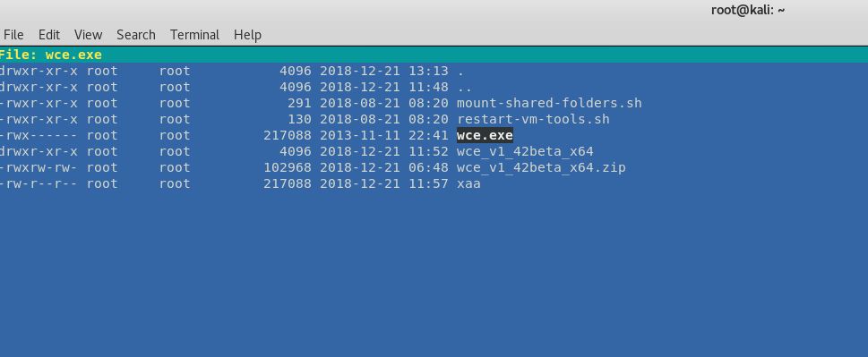Select the parent directory '..' entry
The image size is (868, 357).
pos(464,88)
